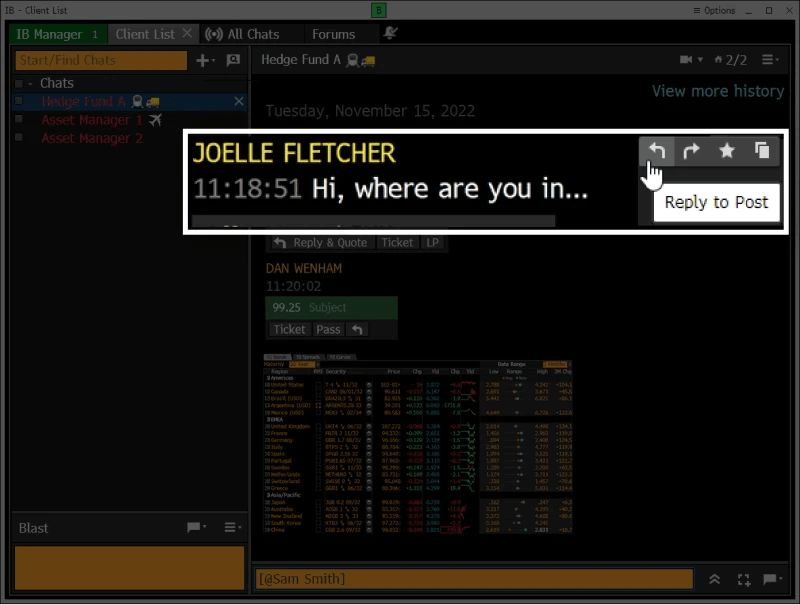The height and width of the screenshot is (605, 800).
Task: Open the dropdown beside the video camera icon
Action: pos(700,60)
